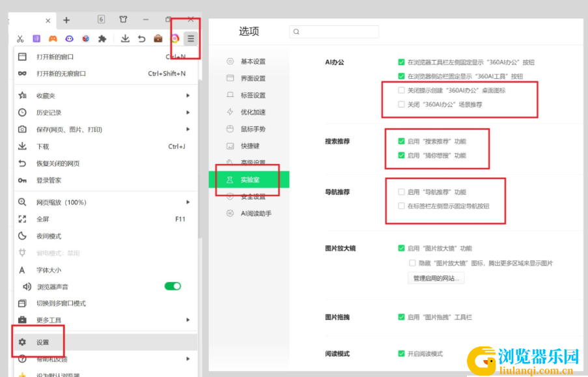The width and height of the screenshot is (588, 377).
Task: Check 启用"导航推荐"功能
Action: pyautogui.click(x=401, y=192)
